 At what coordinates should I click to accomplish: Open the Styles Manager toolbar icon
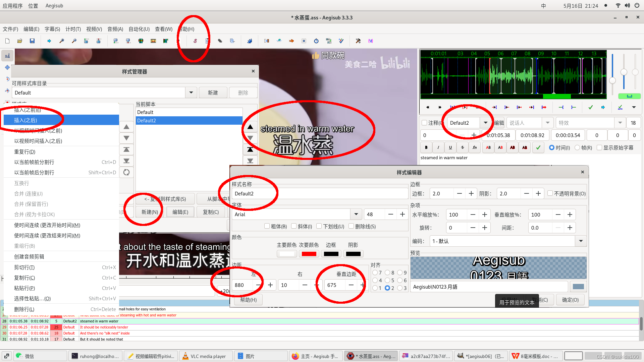click(195, 41)
